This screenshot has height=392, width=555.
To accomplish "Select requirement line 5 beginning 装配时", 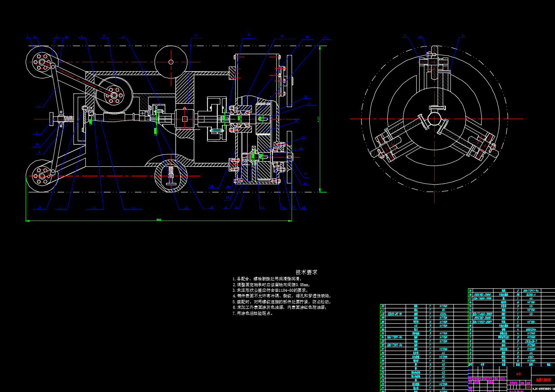I will pyautogui.click(x=282, y=302).
